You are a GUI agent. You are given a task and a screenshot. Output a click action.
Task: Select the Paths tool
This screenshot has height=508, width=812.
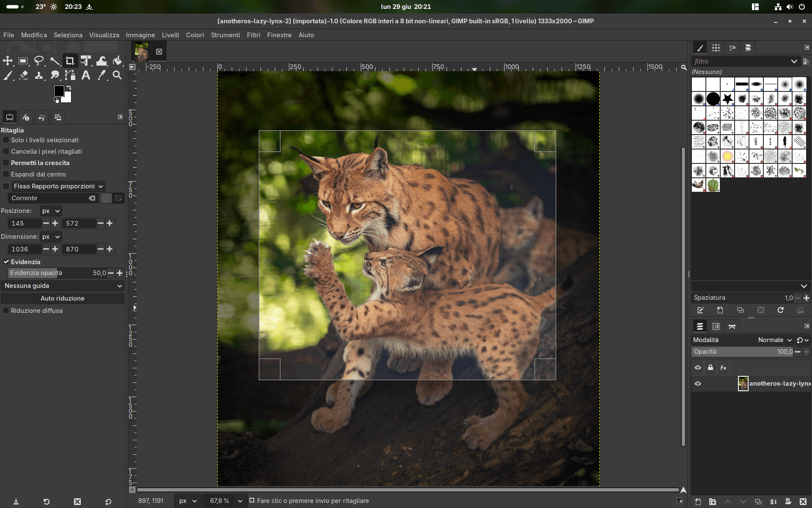pyautogui.click(x=70, y=75)
